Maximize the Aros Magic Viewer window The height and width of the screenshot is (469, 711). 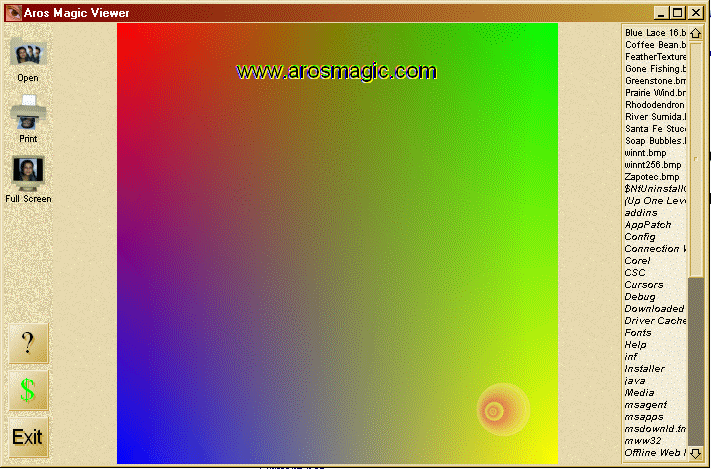tap(677, 13)
